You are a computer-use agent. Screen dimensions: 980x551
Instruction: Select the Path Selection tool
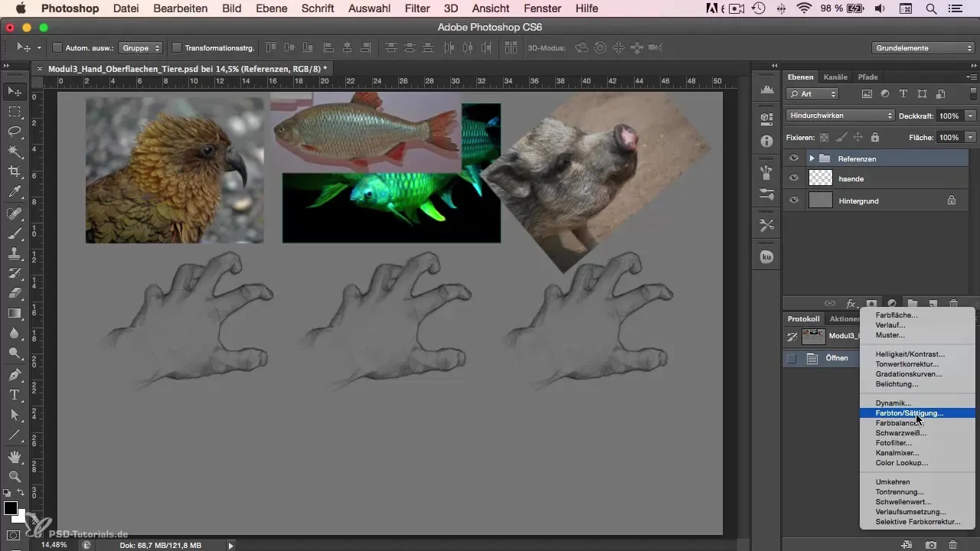[15, 415]
